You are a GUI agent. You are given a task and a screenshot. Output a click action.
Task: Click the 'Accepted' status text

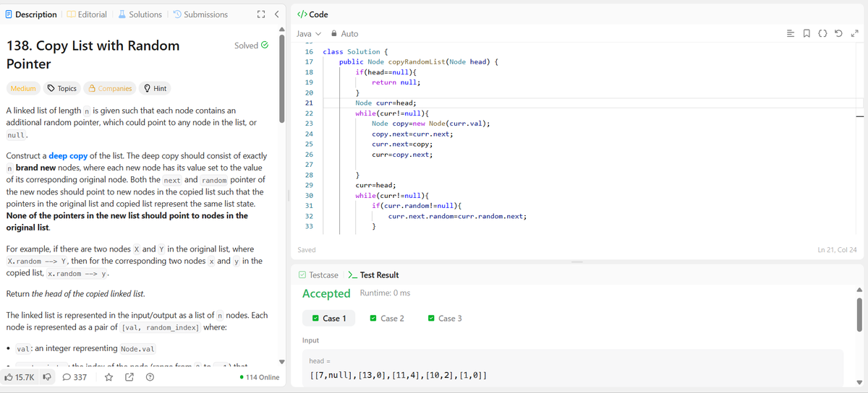point(326,293)
